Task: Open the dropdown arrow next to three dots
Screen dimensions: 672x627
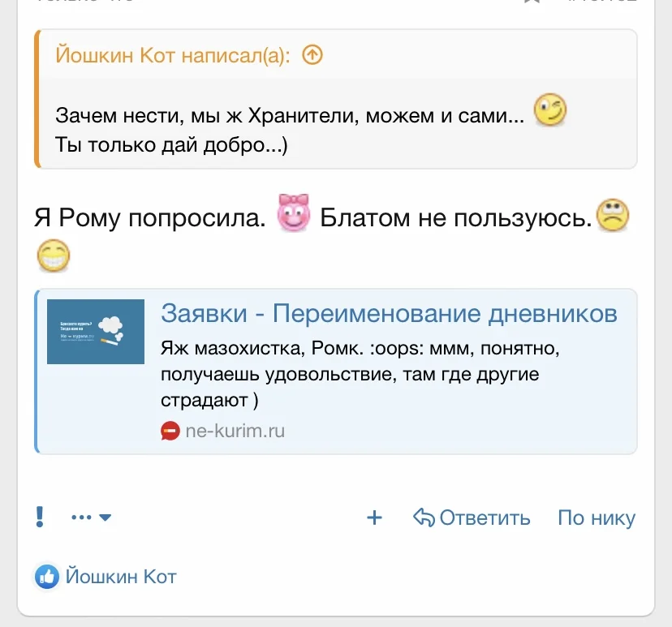Action: click(107, 518)
